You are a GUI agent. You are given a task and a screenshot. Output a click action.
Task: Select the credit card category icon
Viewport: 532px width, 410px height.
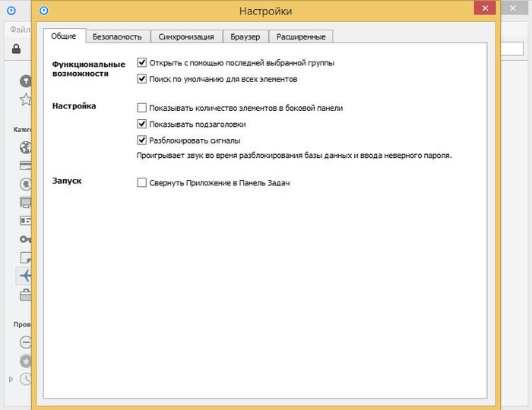[25, 165]
